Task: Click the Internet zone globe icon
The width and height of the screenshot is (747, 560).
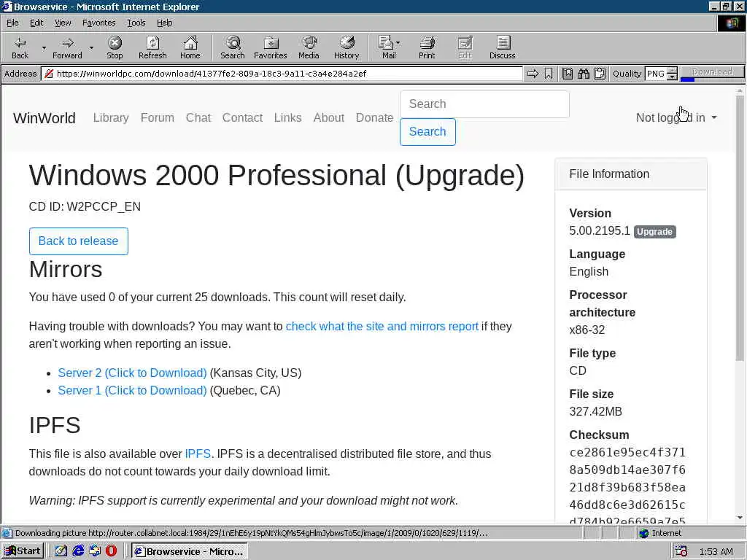Action: tap(644, 533)
